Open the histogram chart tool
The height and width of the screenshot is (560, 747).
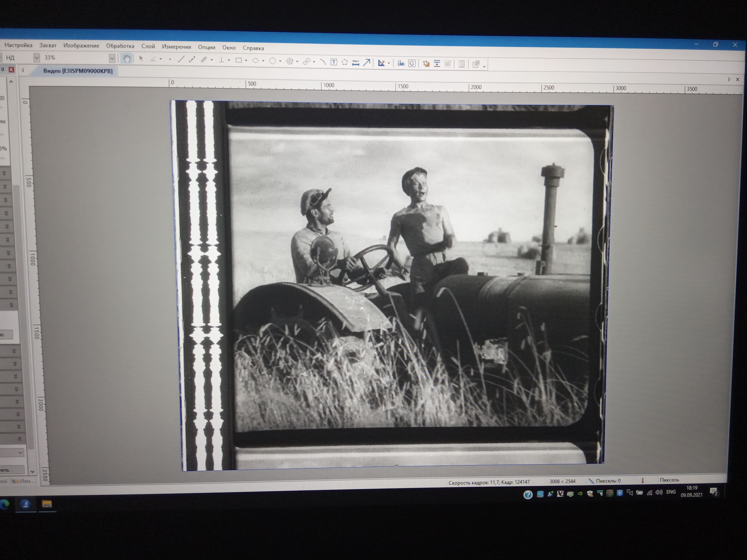click(401, 63)
